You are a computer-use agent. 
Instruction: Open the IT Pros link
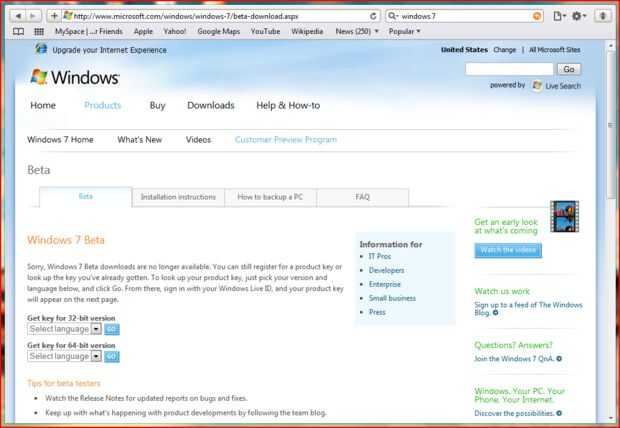380,256
